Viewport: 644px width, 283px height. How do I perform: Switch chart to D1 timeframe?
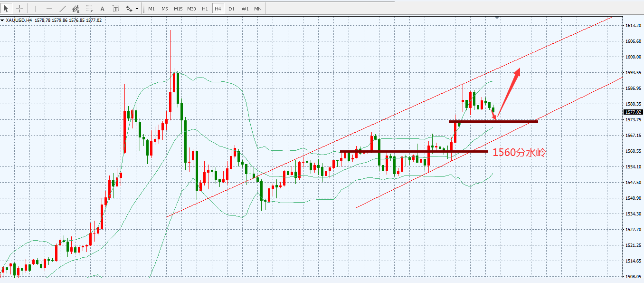[x=231, y=9]
